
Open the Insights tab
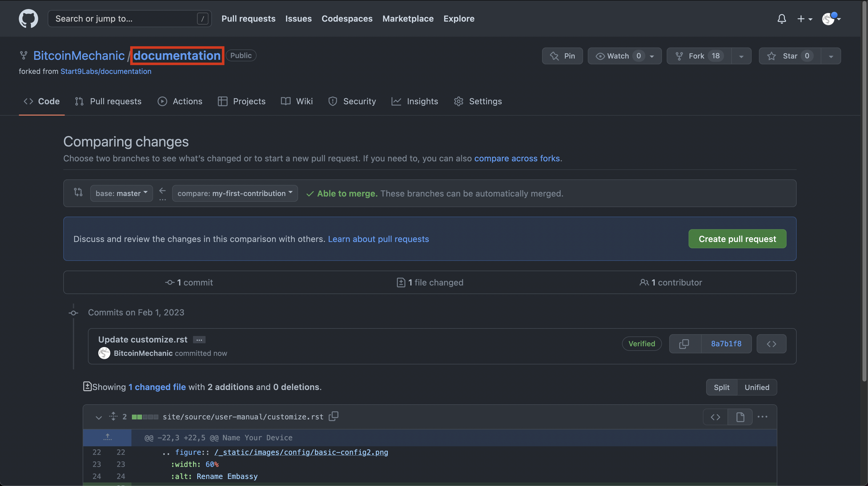(415, 101)
